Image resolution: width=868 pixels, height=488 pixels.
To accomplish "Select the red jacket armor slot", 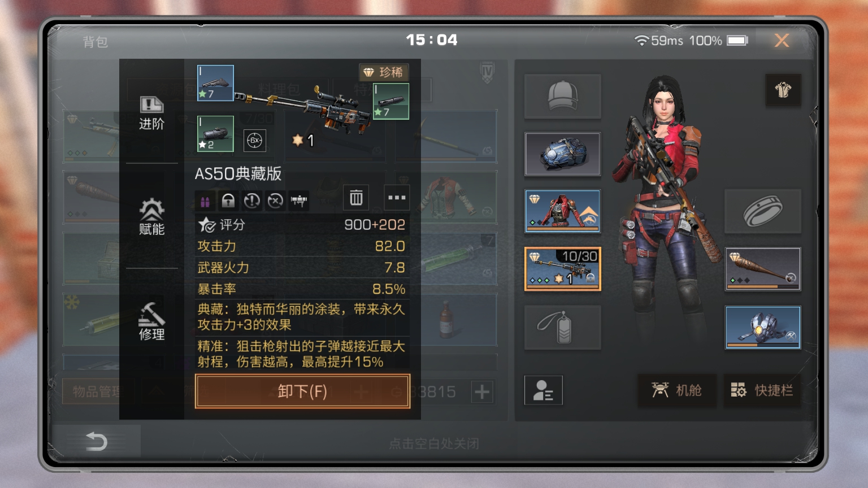I will 562,211.
